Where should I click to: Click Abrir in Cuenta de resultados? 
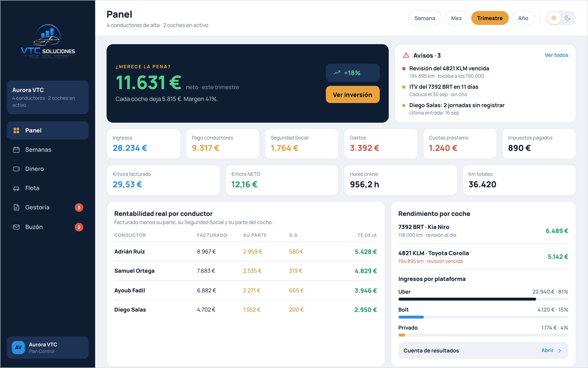547,350
